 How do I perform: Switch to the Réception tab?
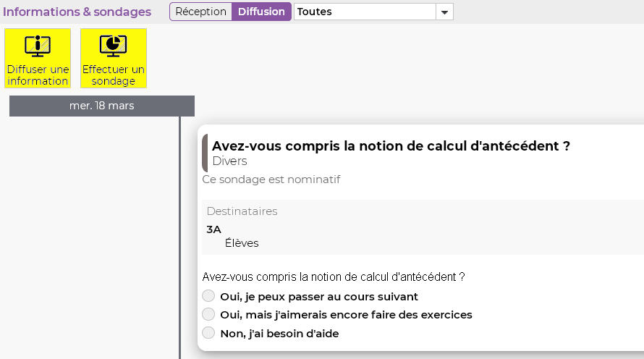[201, 12]
